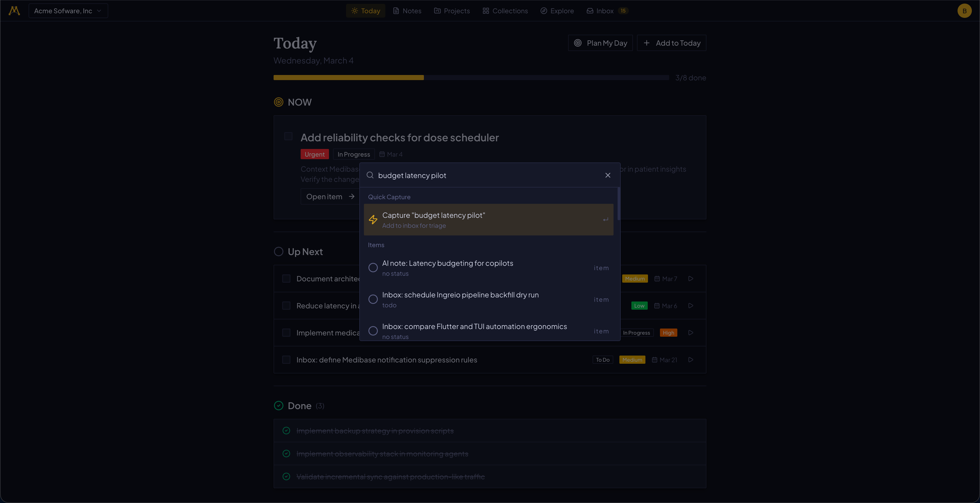Tick the 'Reduce latency' task checkbox
This screenshot has height=503, width=980.
tap(286, 305)
